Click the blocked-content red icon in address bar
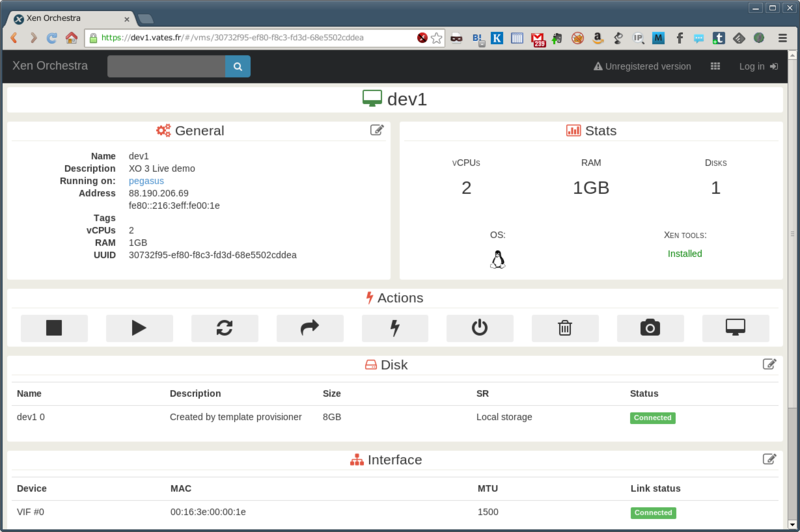 point(422,38)
